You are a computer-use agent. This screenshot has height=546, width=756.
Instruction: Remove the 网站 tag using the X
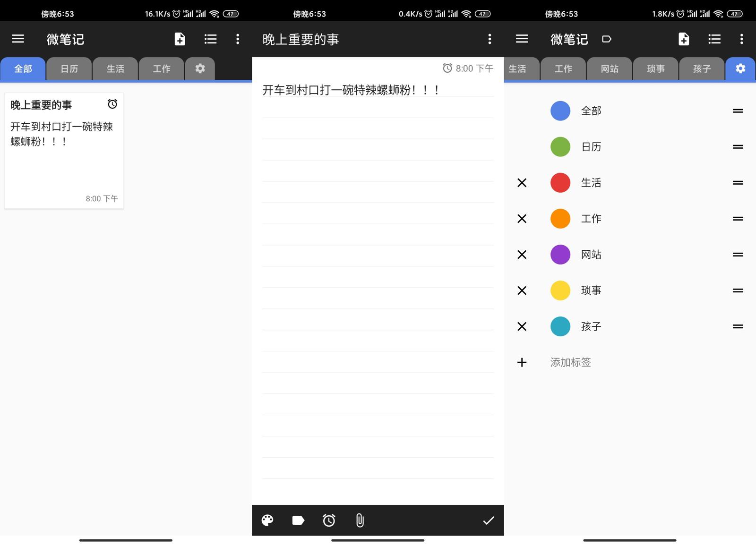[522, 255]
